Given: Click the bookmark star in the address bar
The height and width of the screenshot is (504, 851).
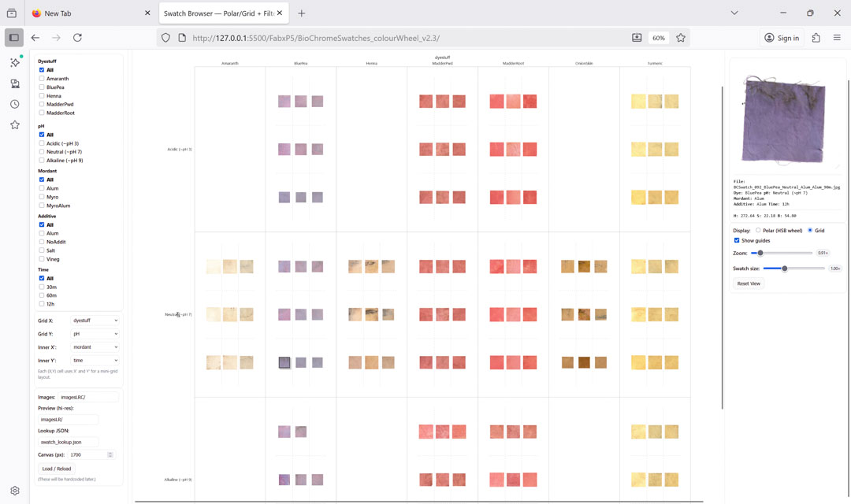Looking at the screenshot, I should pos(681,38).
